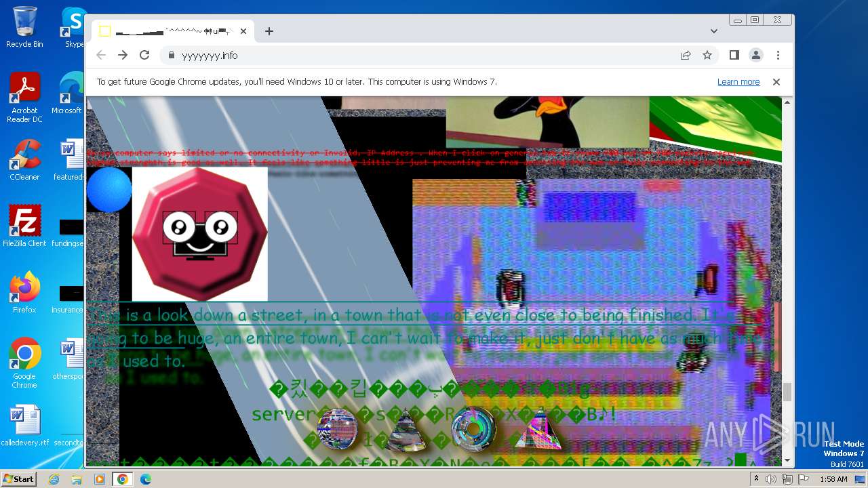Click the cartoon duck image
Viewport: 868px width, 488px height.
tap(547, 122)
